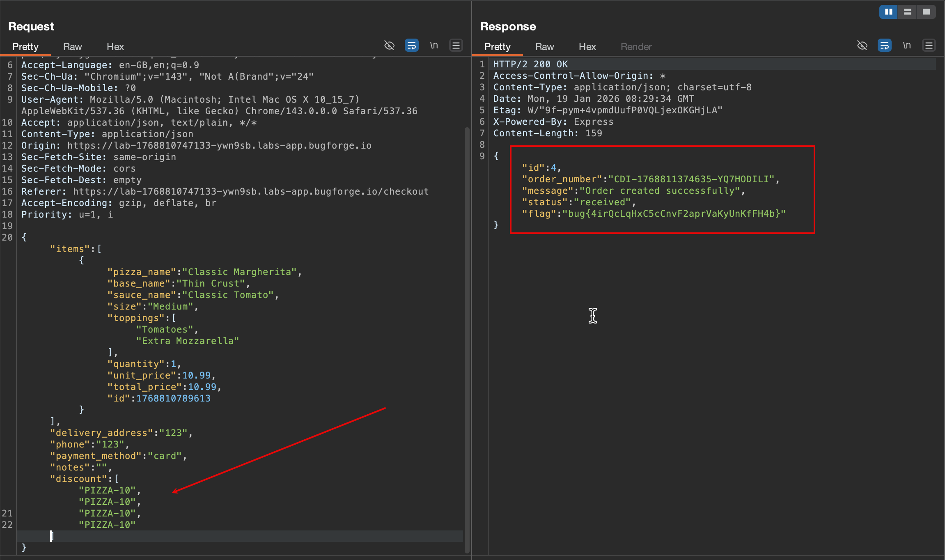Open Response Raw tab
The height and width of the screenshot is (560, 945).
(x=544, y=47)
